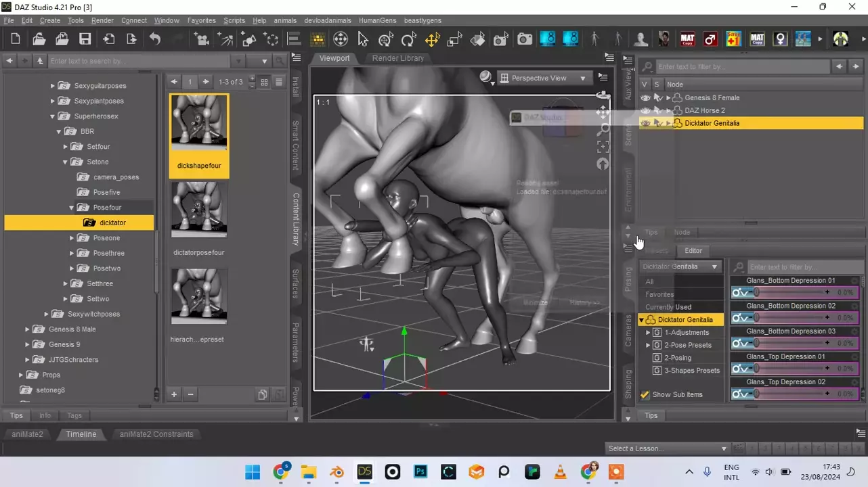The image size is (868, 487).
Task: Click the Undo arrow icon
Action: coord(155,39)
